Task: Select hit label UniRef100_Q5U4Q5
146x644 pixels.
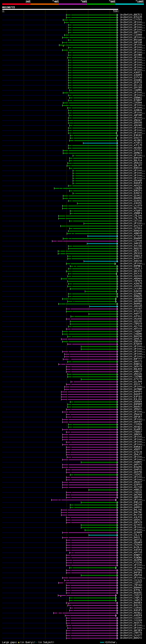Action: [131, 180]
